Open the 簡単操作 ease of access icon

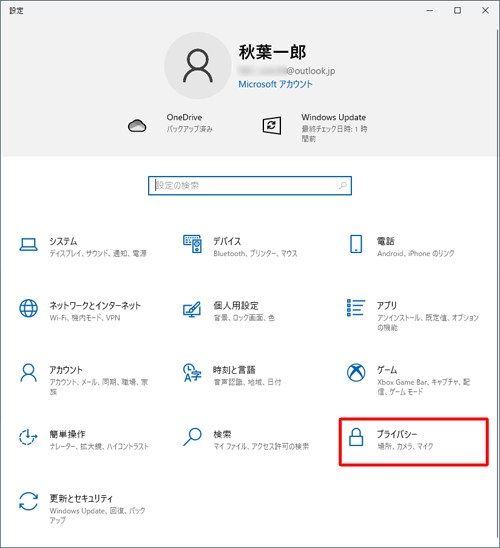(28, 437)
